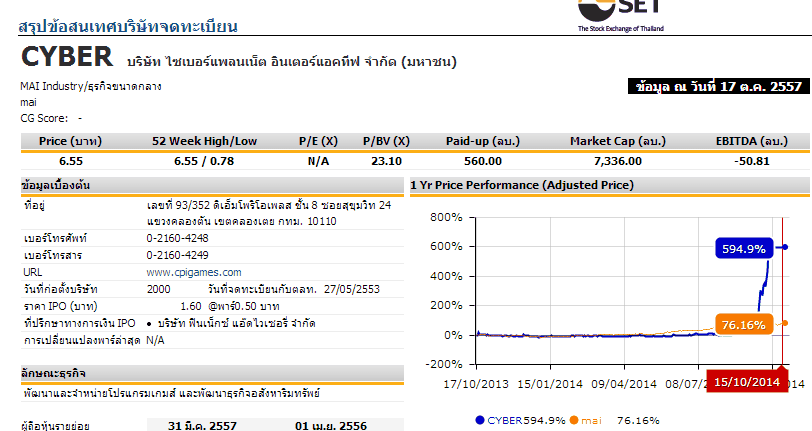Select the address line เลขที่ 93/352

point(269,205)
